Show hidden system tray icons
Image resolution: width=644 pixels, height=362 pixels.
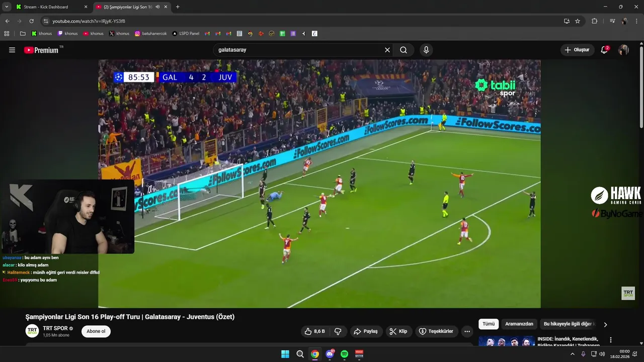(x=572, y=354)
